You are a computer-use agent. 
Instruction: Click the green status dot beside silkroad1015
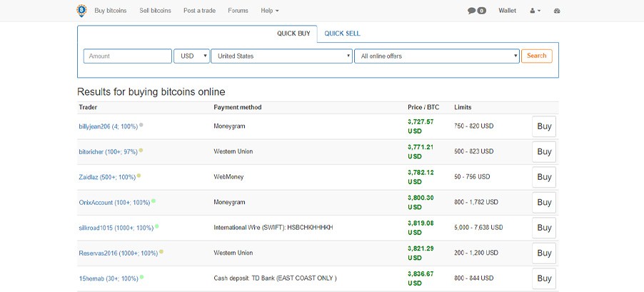pyautogui.click(x=157, y=226)
